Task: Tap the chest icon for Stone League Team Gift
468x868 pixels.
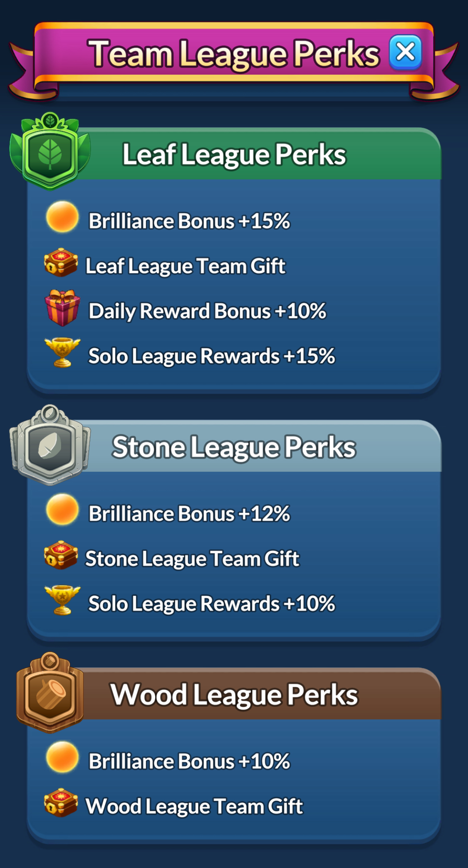Action: coord(61,555)
